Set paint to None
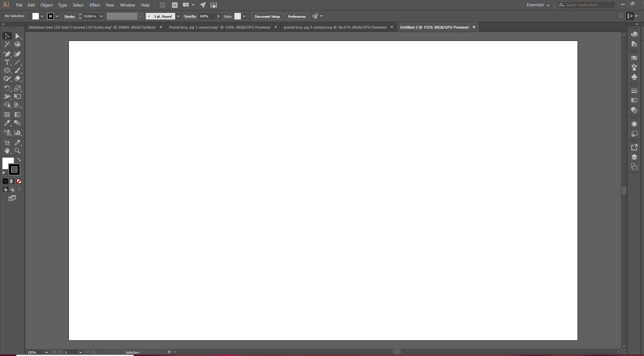 click(x=19, y=181)
